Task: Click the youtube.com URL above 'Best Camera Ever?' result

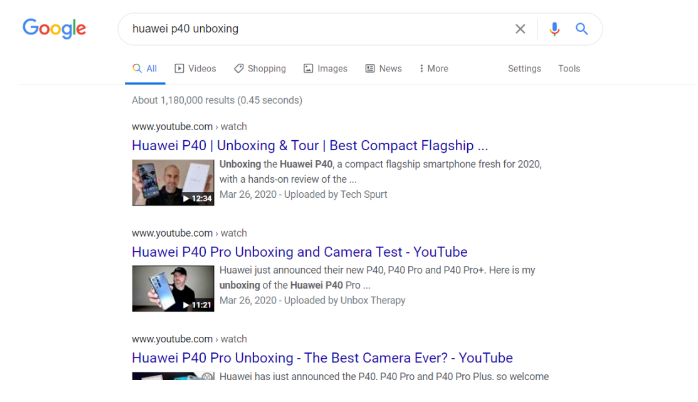Action: point(189,339)
